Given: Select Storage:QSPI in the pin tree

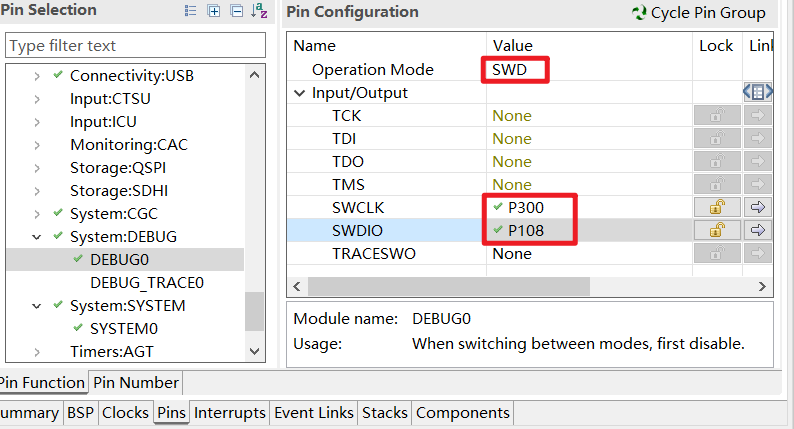Looking at the screenshot, I should [x=118, y=168].
